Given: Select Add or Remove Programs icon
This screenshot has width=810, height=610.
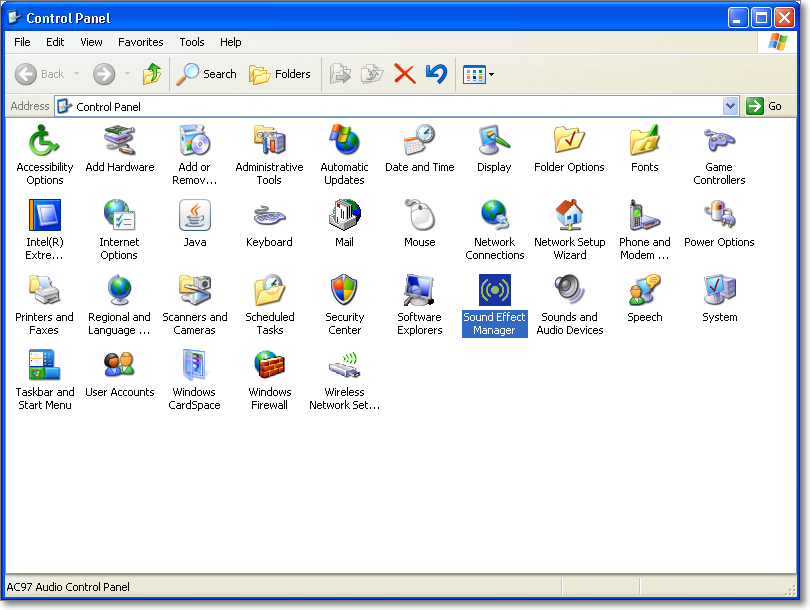Looking at the screenshot, I should 194,154.
